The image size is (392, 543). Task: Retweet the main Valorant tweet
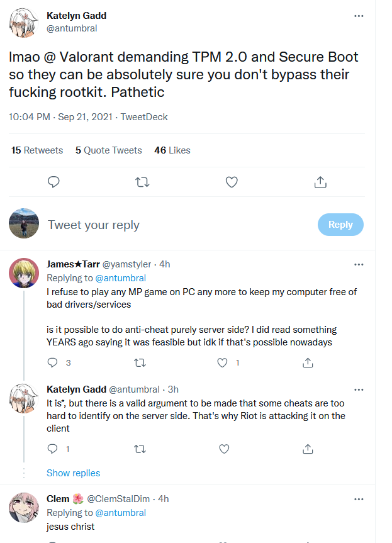click(142, 182)
